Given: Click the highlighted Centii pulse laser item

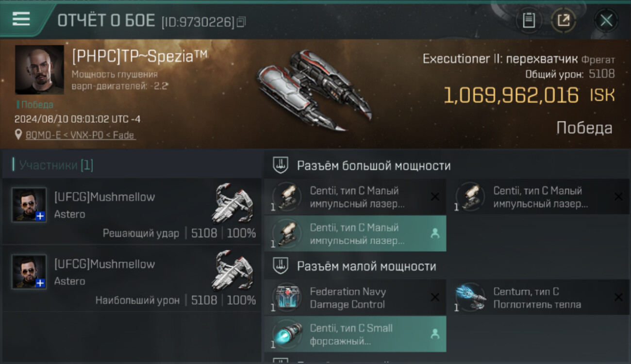Looking at the screenshot, I should (x=355, y=233).
